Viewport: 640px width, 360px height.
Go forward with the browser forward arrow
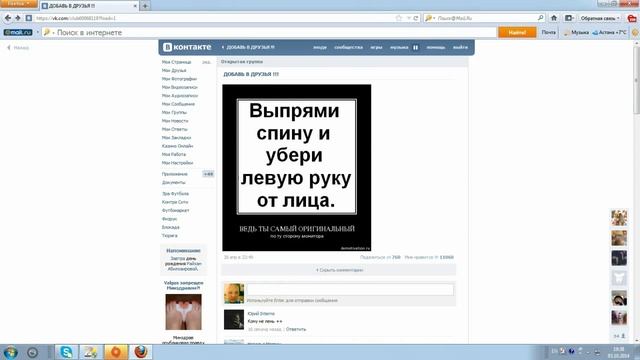click(18, 18)
